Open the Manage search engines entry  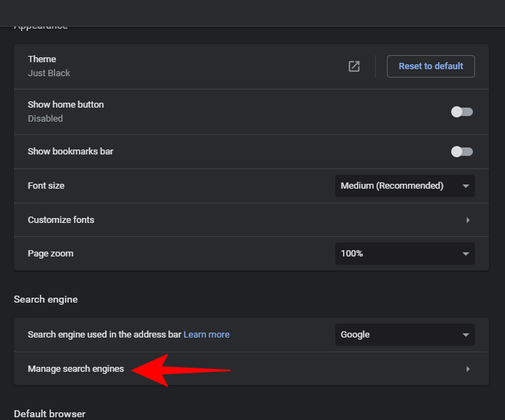pos(76,369)
